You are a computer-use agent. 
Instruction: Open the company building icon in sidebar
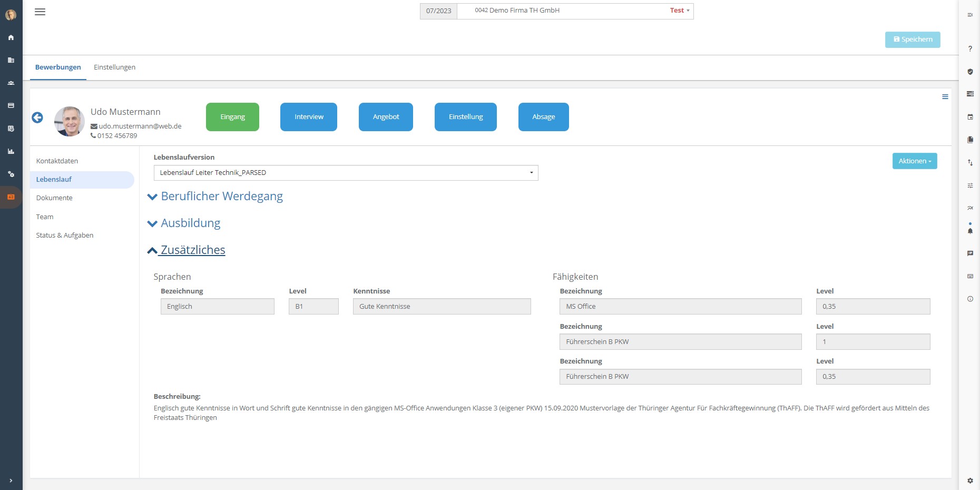tap(11, 60)
